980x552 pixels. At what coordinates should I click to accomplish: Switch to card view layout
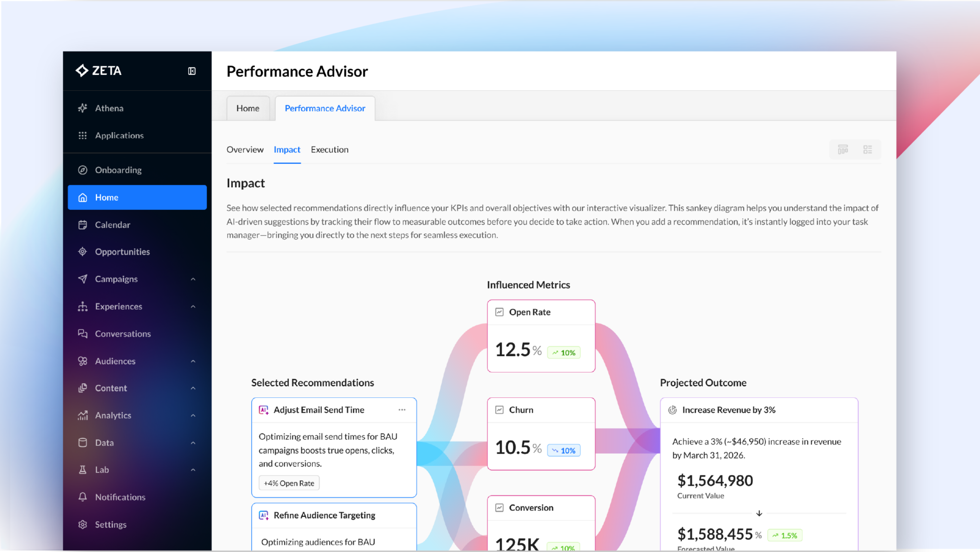tap(843, 149)
